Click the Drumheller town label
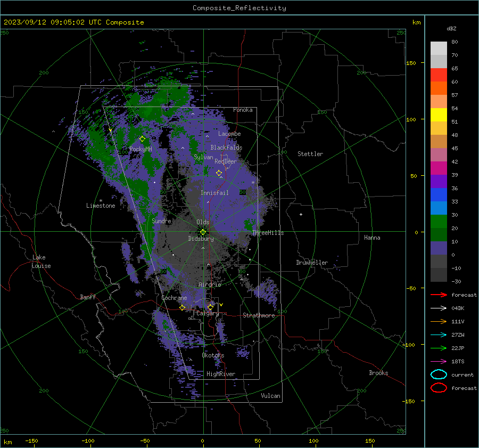 click(x=312, y=263)
